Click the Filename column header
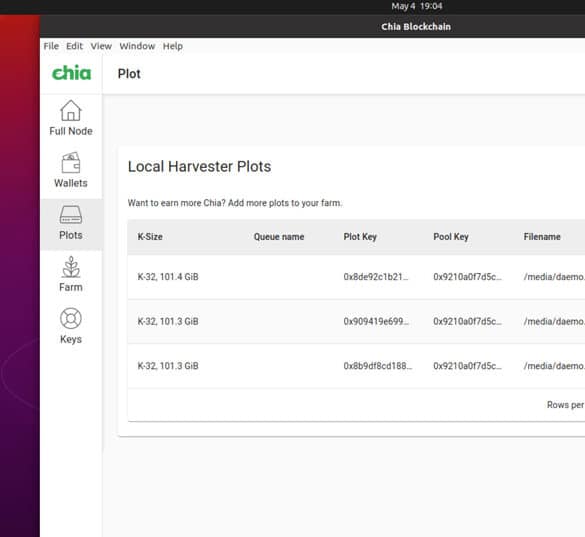585x537 pixels. point(542,237)
